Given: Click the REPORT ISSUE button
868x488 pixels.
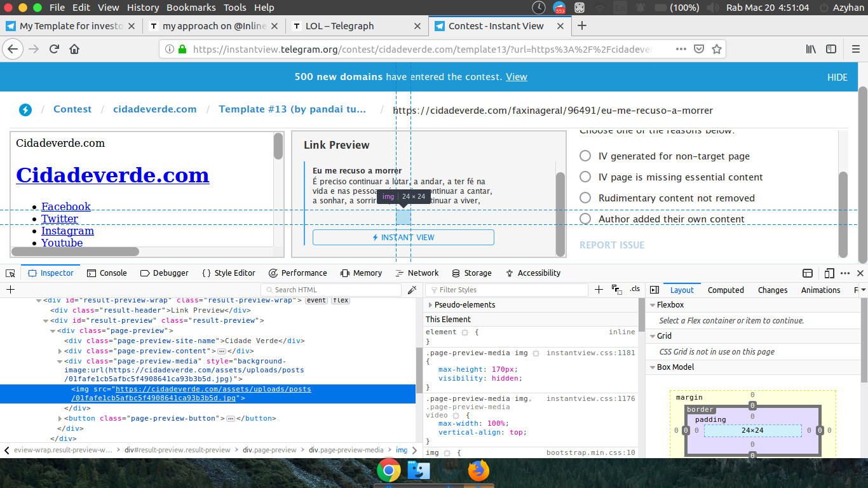Looking at the screenshot, I should pos(612,245).
